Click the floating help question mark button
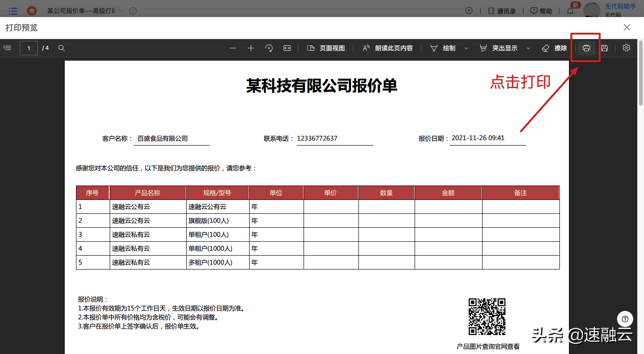The width and height of the screenshot is (644, 354). coord(625,319)
